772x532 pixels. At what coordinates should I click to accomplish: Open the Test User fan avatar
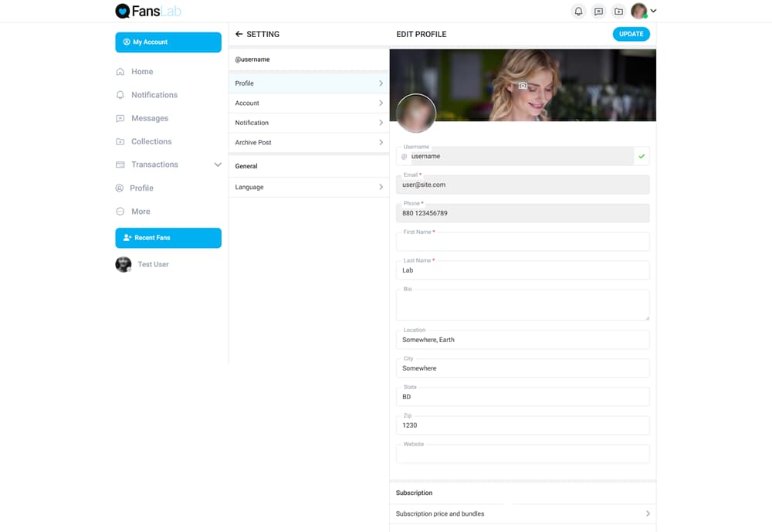pos(123,265)
